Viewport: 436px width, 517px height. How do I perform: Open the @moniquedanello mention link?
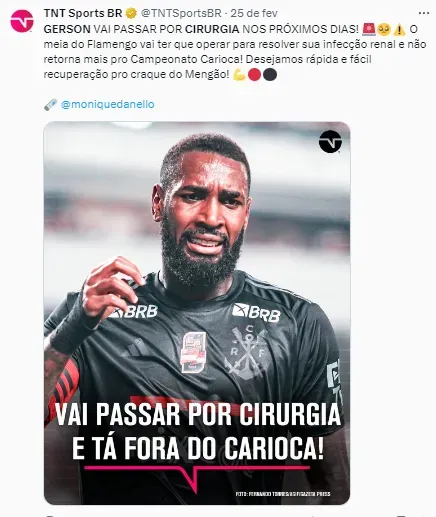click(108, 104)
